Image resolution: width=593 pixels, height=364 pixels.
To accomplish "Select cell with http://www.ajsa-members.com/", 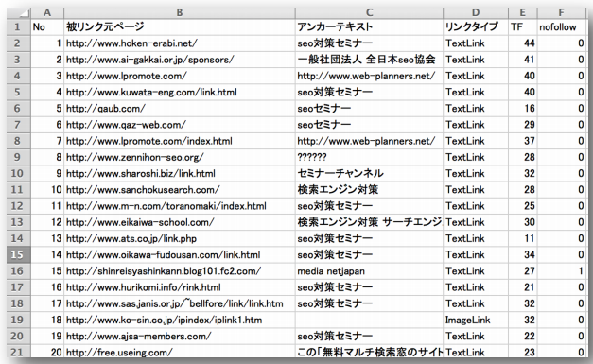I will [x=180, y=336].
